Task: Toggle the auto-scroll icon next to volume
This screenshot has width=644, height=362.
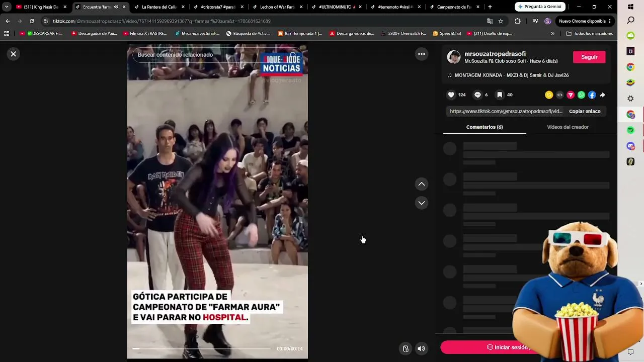Action: [x=406, y=348]
